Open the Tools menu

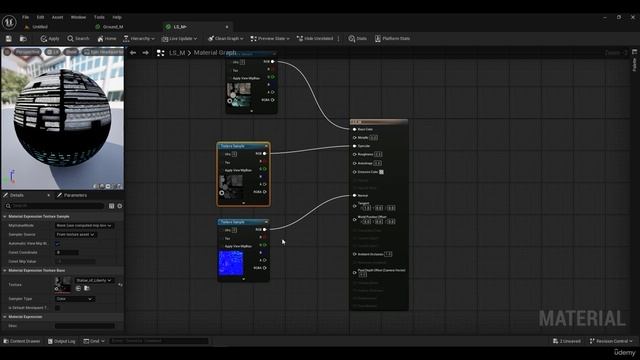pos(99,17)
